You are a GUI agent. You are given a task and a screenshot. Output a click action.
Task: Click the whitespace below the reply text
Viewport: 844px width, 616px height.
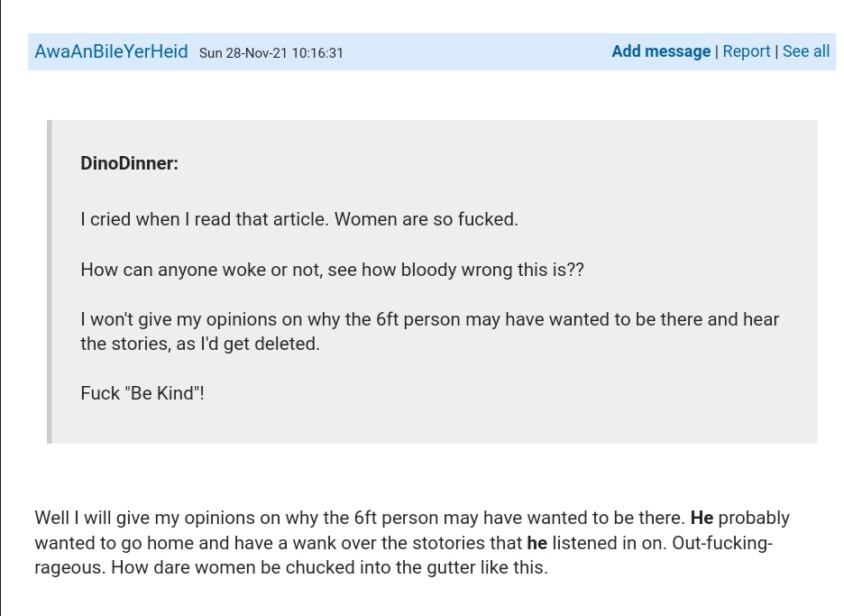click(422, 595)
